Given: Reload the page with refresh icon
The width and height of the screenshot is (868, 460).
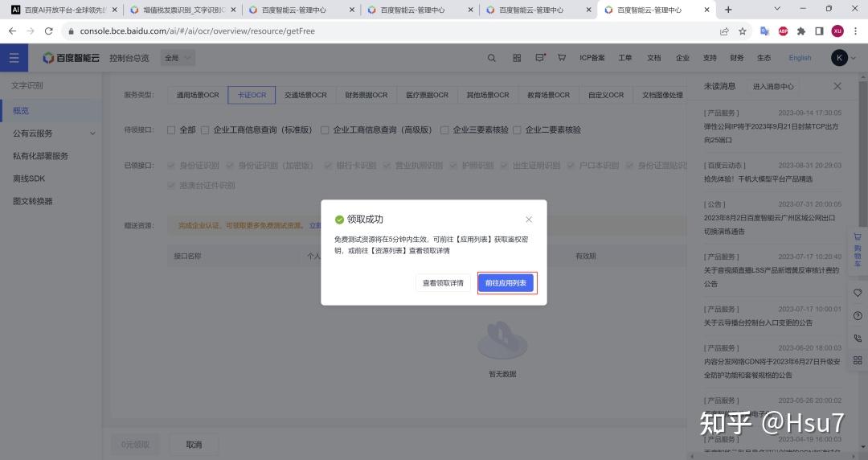Looking at the screenshot, I should [x=49, y=31].
